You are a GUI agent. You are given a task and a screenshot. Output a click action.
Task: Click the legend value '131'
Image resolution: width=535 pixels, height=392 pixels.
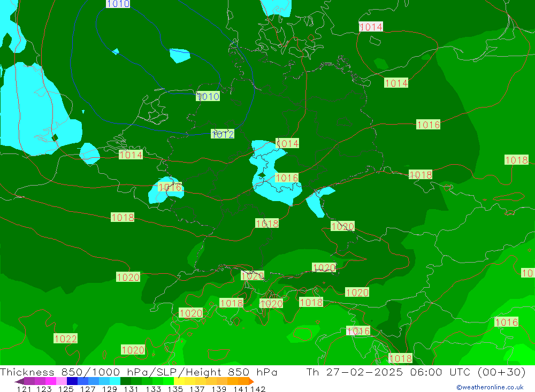(x=131, y=389)
